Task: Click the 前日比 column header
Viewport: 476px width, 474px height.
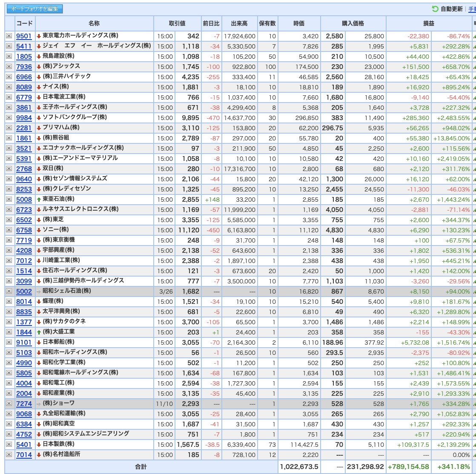Action: tap(211, 23)
